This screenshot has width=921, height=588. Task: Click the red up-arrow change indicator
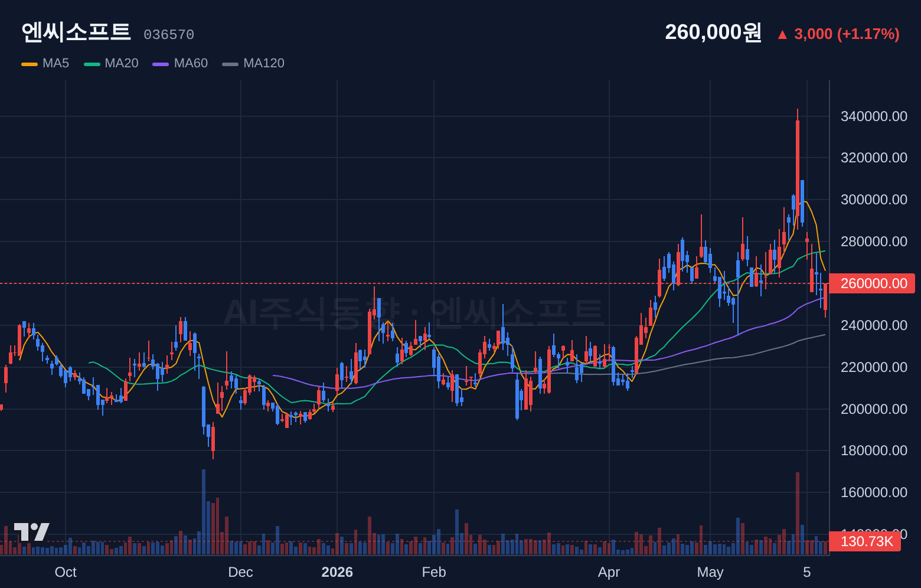click(x=782, y=35)
